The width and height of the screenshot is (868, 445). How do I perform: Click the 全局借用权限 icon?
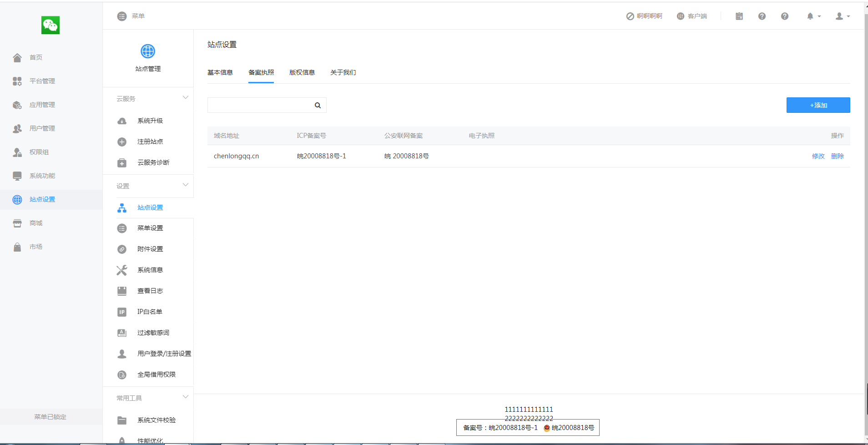(x=122, y=375)
